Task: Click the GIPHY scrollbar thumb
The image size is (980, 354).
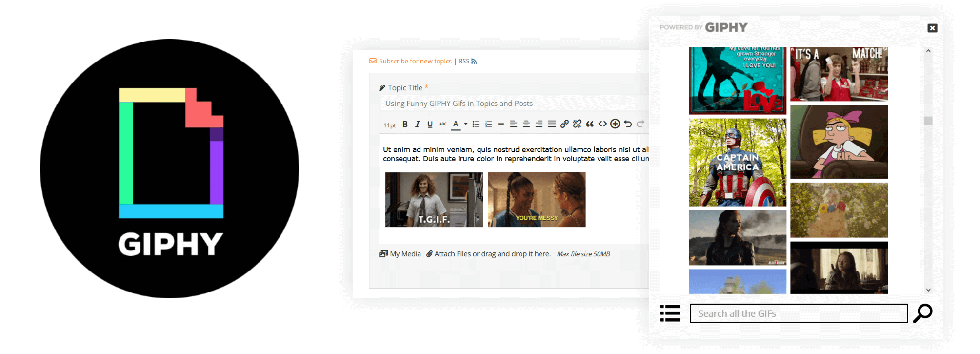Action: pyautogui.click(x=928, y=121)
